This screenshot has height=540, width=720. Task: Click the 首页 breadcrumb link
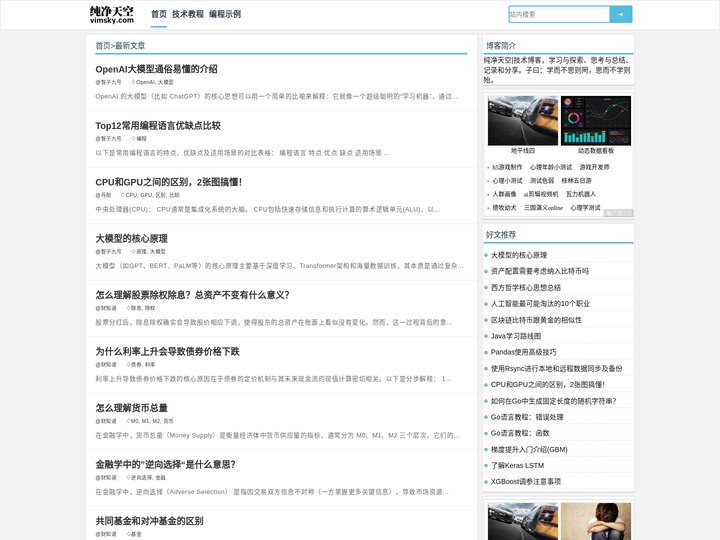103,45
